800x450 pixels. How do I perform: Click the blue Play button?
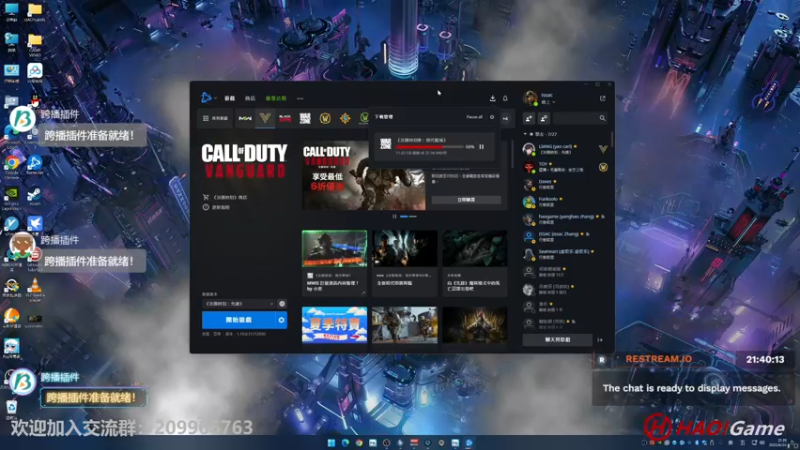[239, 320]
